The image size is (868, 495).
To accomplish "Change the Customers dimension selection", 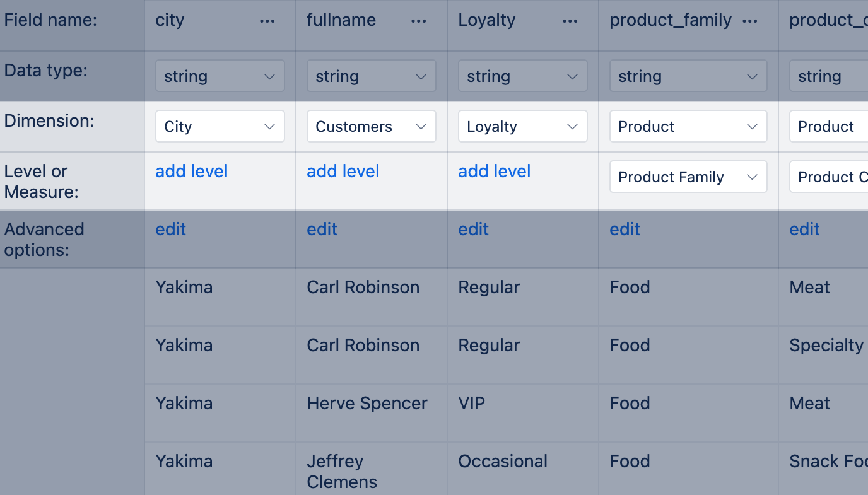I will pos(372,127).
